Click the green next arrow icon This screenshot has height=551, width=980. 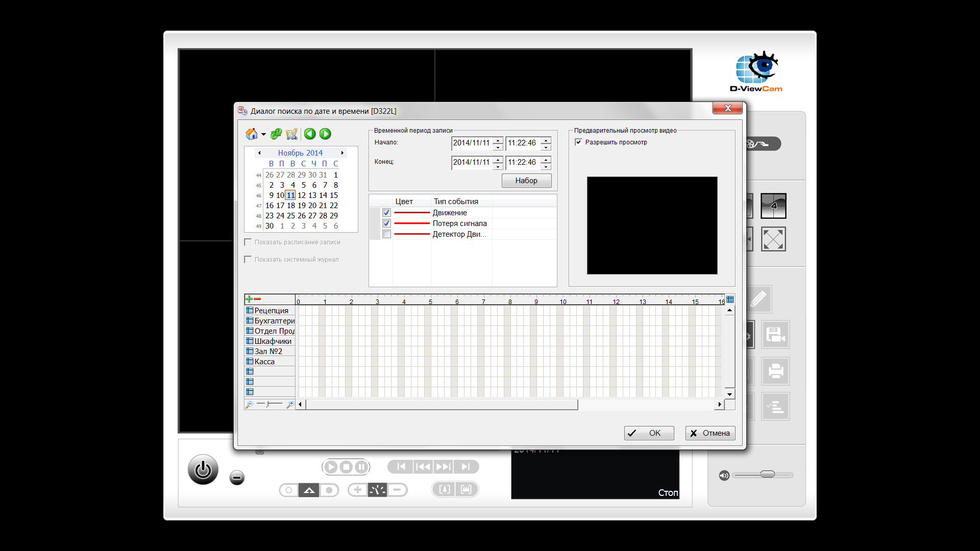tap(325, 134)
